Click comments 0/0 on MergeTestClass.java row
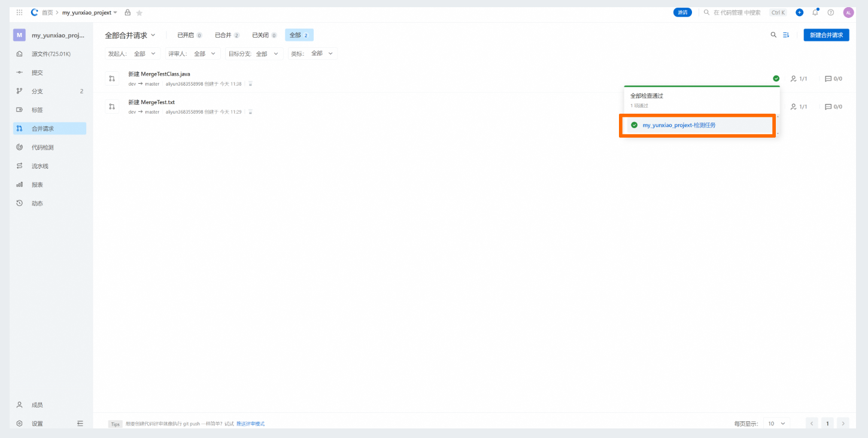Viewport: 868px width, 438px height. 833,78
